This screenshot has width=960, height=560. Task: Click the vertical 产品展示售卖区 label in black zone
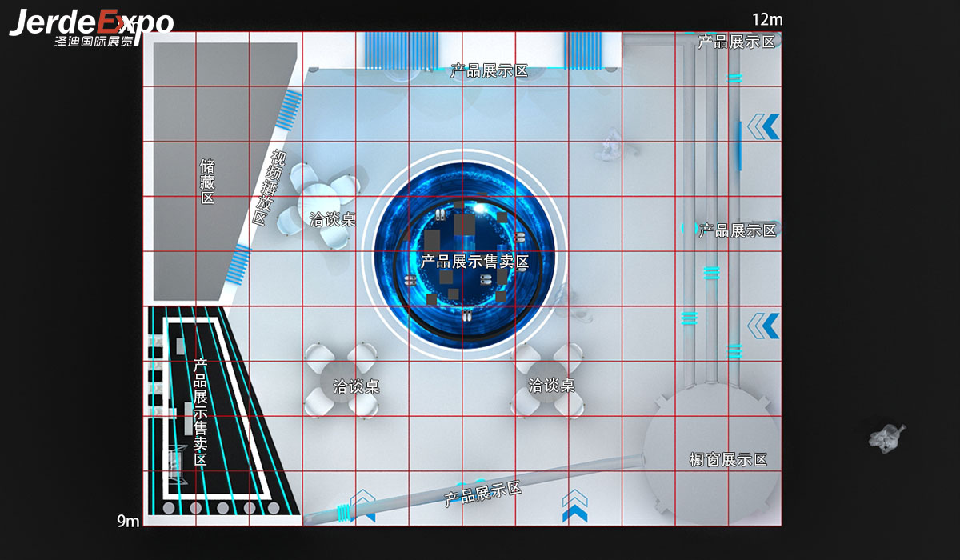200,412
